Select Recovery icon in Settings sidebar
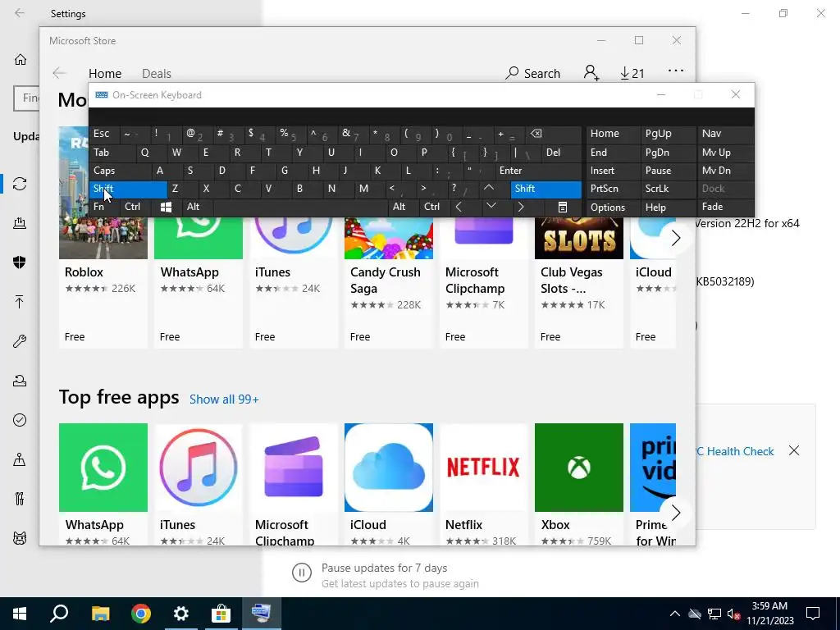The width and height of the screenshot is (840, 630). pos(20,381)
